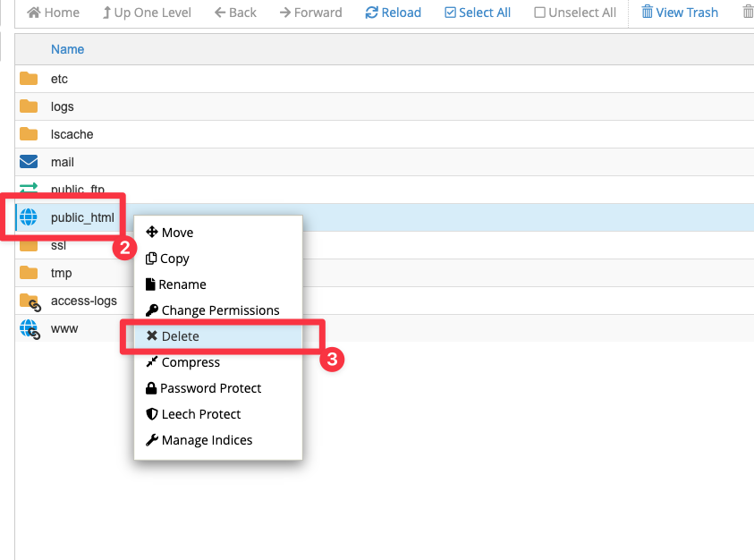
Task: Reload the file list
Action: click(393, 13)
